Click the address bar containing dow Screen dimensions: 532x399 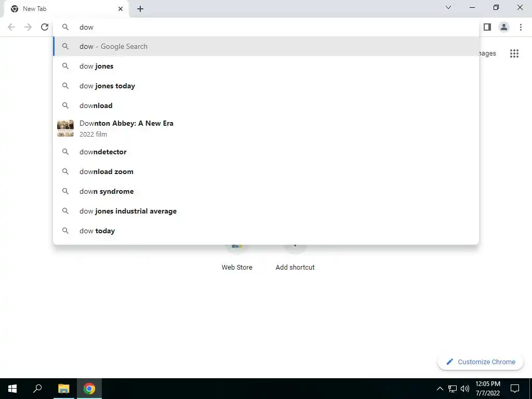coord(266,27)
